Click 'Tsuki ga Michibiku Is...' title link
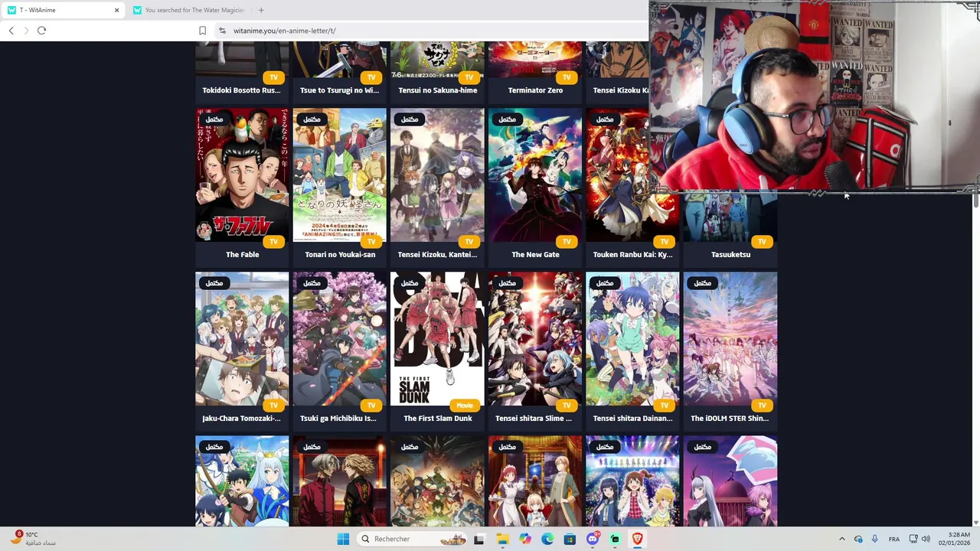980x551 pixels. point(338,418)
